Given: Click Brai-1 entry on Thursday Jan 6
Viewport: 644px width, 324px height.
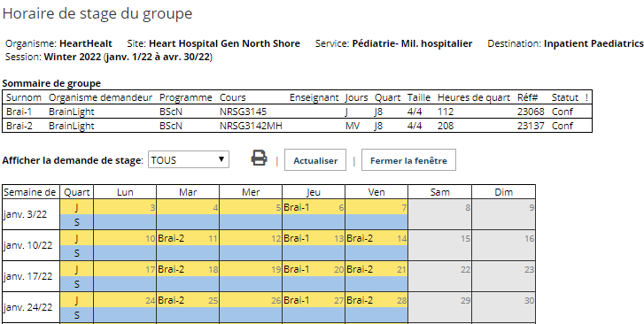Looking at the screenshot, I should tap(297, 207).
